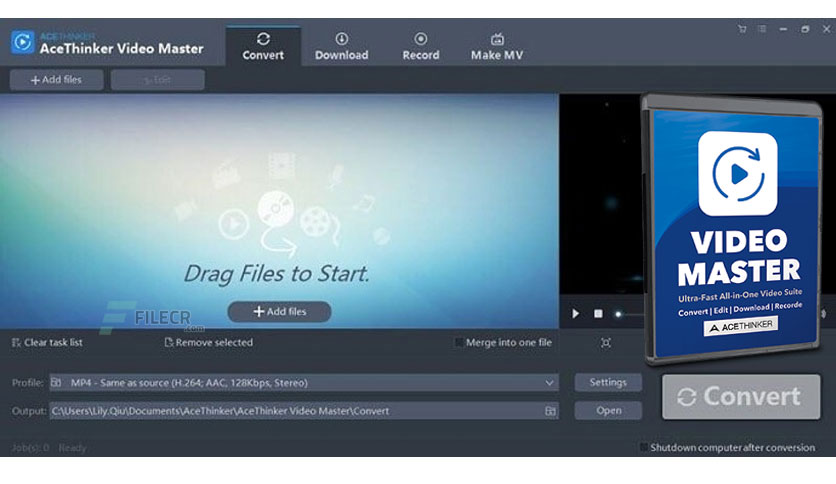Screen dimensions: 836x484
Task: Play the preview video
Action: click(575, 313)
